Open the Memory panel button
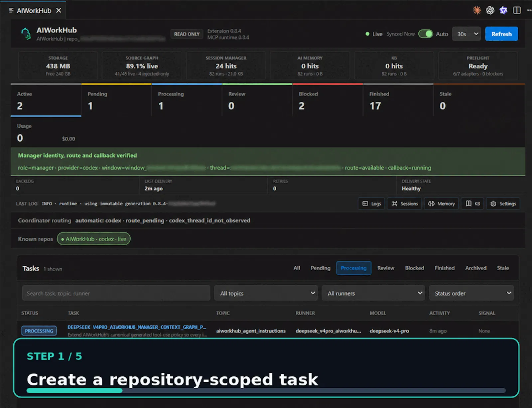 point(441,204)
